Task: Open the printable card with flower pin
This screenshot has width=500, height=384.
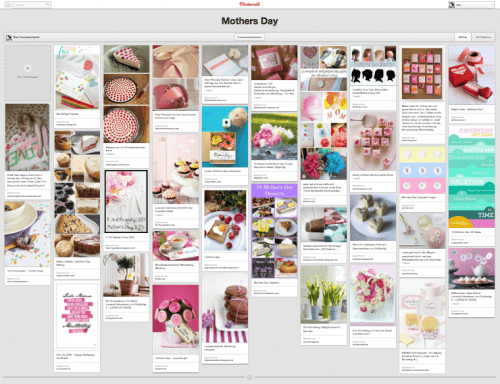Action: (225, 61)
